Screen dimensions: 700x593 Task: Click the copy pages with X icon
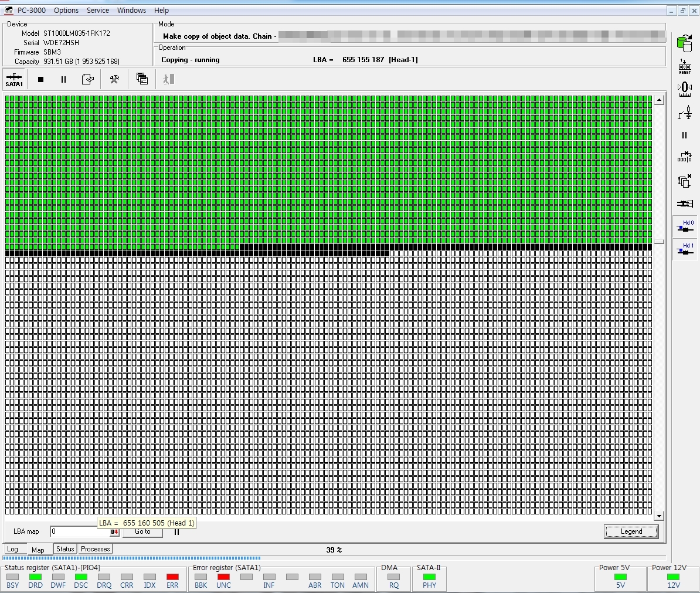tap(684, 181)
